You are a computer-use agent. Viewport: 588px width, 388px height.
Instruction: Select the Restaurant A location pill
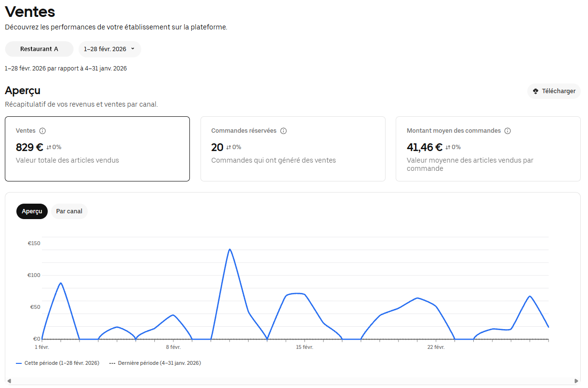39,49
